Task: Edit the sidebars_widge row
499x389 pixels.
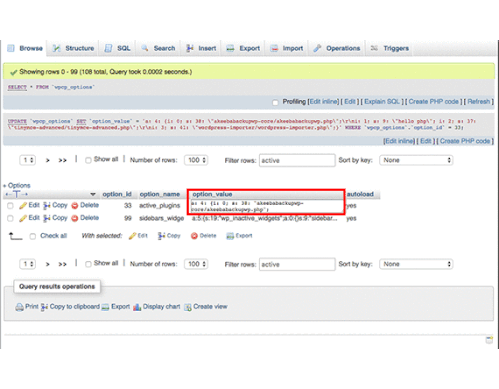Action: coord(29,218)
